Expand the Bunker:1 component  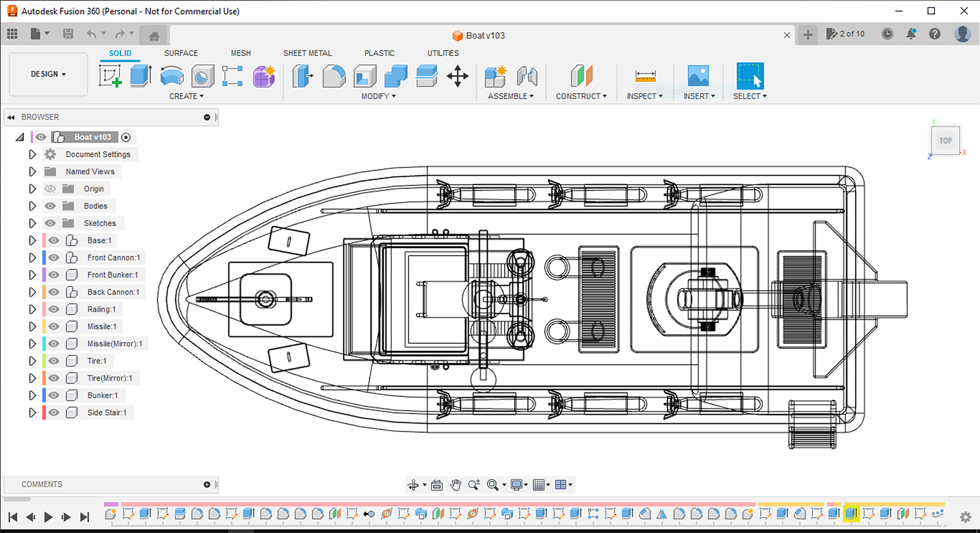tap(32, 396)
